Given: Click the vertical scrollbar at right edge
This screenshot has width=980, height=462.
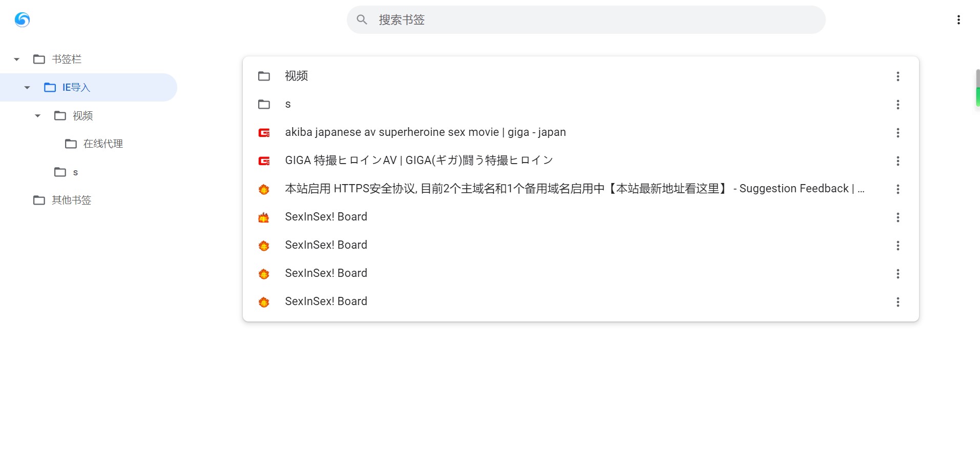Looking at the screenshot, I should [x=977, y=88].
